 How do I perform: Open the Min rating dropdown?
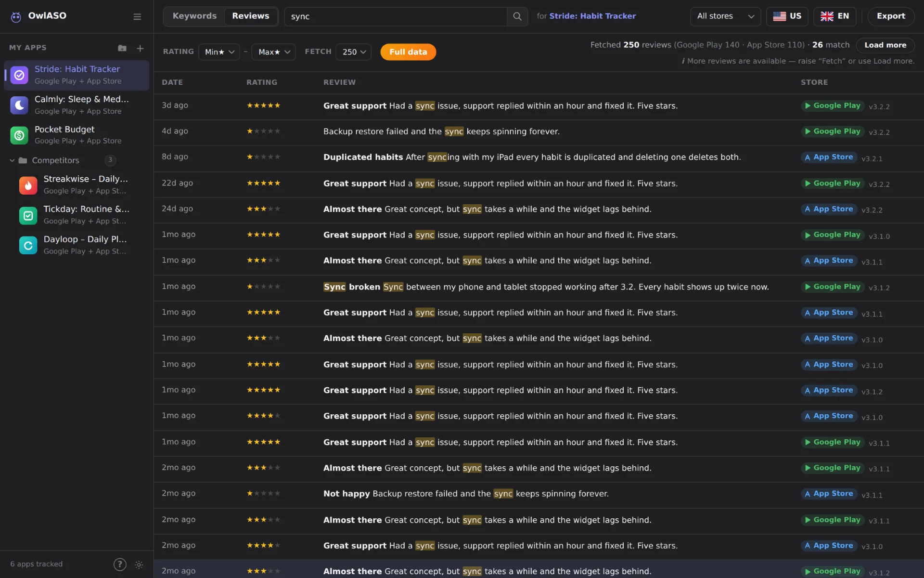pyautogui.click(x=219, y=52)
